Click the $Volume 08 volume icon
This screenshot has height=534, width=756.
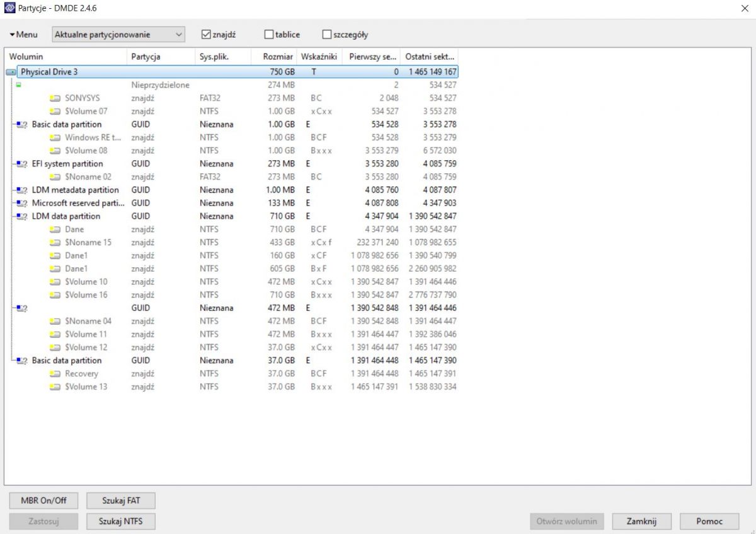point(55,151)
